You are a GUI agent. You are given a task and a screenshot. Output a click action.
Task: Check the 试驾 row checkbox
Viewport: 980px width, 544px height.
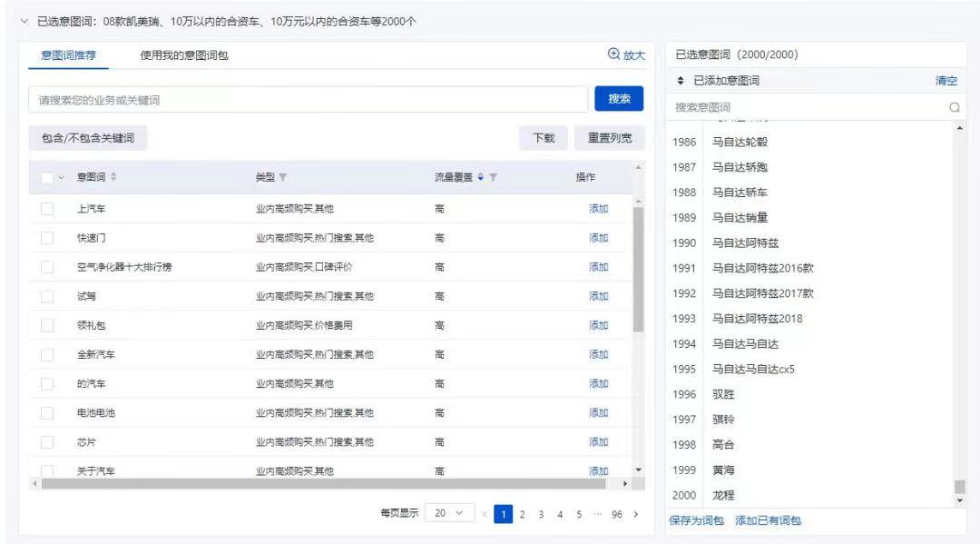(47, 296)
